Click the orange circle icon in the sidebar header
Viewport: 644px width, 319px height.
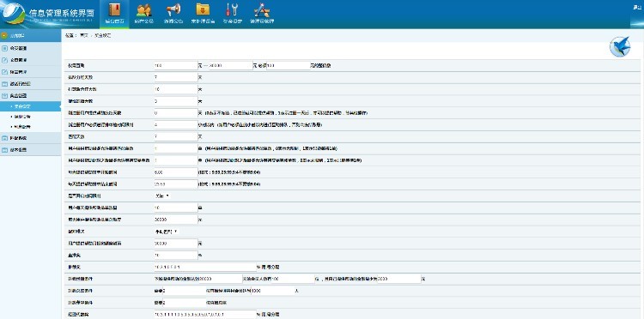pyautogui.click(x=4, y=35)
